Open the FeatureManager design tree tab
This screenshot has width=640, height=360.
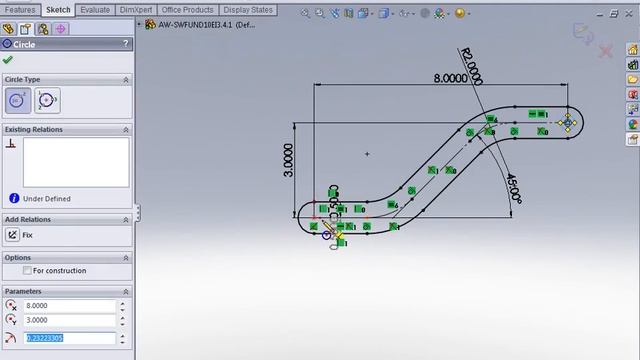(x=9, y=29)
